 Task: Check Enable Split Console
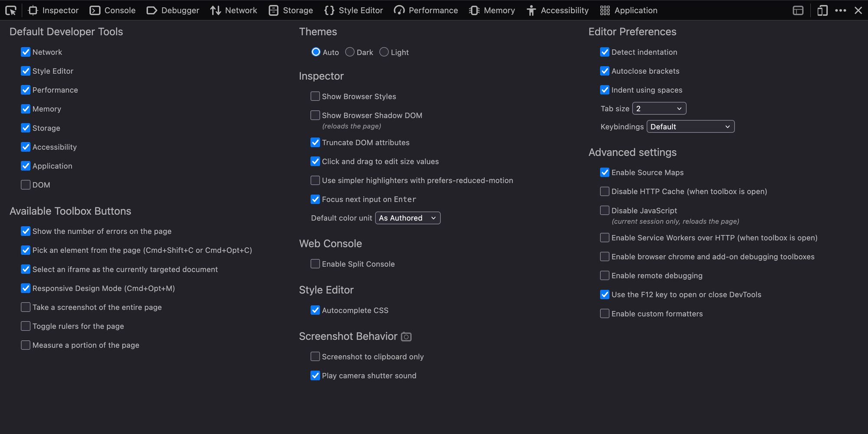coord(315,263)
